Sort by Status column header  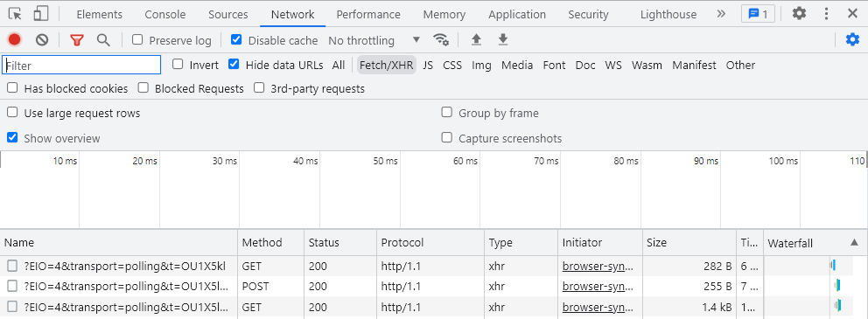[339, 243]
